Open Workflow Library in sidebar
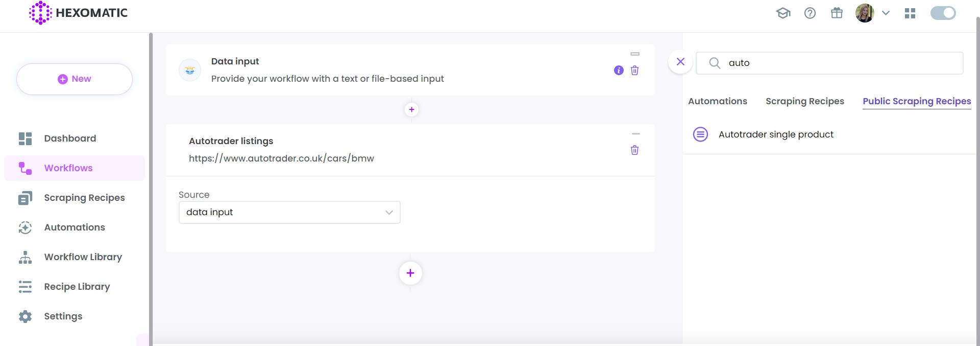The height and width of the screenshot is (346, 980). 83,257
